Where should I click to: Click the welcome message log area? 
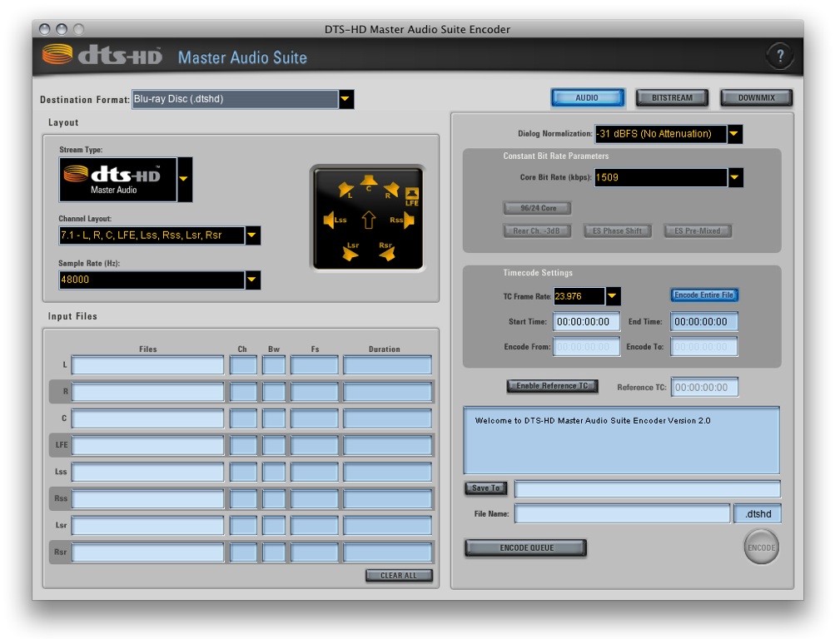pyautogui.click(x=621, y=440)
